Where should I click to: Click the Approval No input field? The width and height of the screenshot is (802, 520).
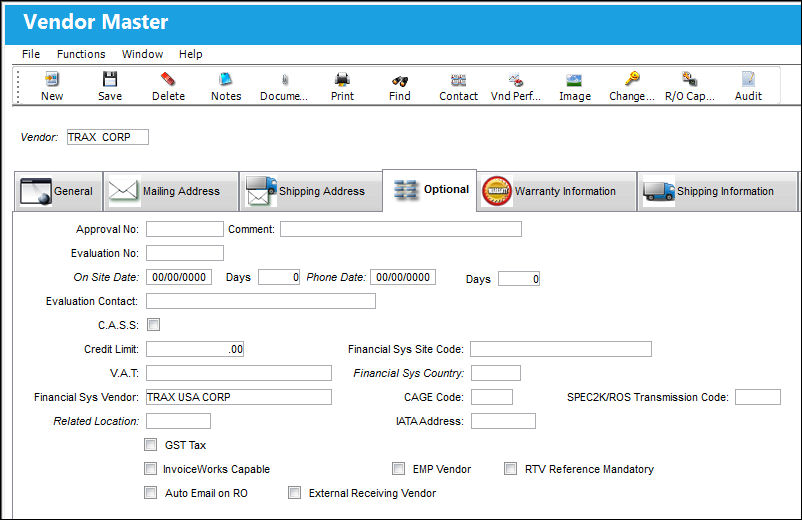[x=185, y=229]
